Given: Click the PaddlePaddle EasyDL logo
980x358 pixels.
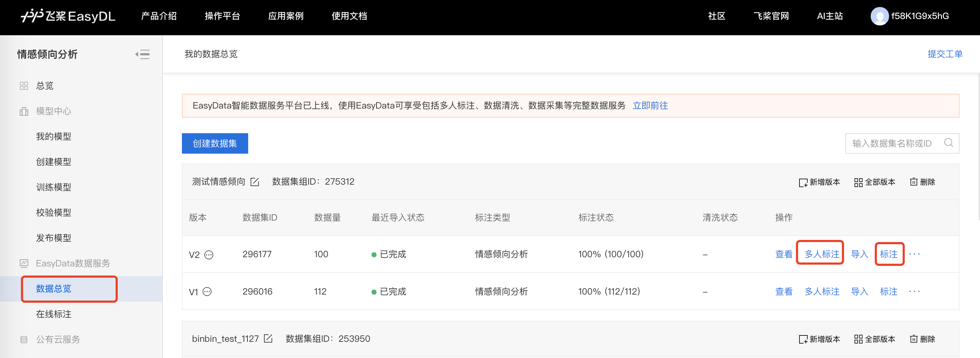Looking at the screenshot, I should [68, 16].
